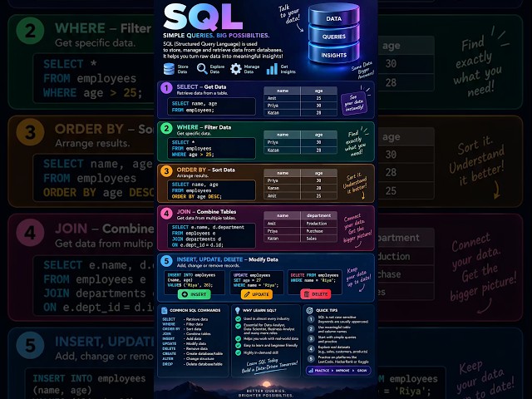Image resolution: width=532 pixels, height=399 pixels.
Task: Click the Manage Data gear icon
Action: pos(236,69)
